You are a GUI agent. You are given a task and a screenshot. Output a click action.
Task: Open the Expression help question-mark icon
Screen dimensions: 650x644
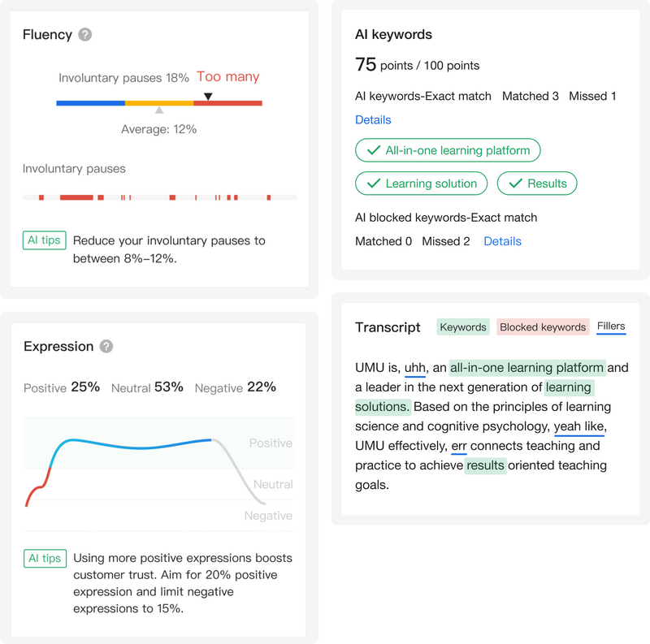coord(106,346)
